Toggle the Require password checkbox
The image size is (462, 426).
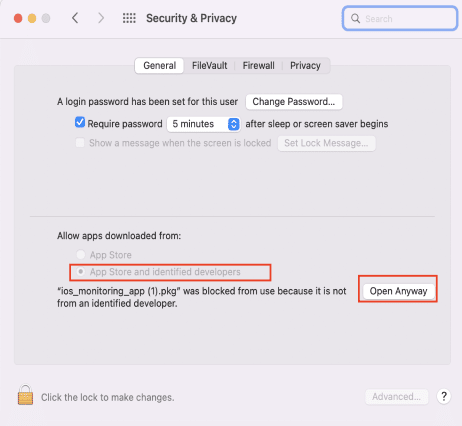[x=80, y=122]
